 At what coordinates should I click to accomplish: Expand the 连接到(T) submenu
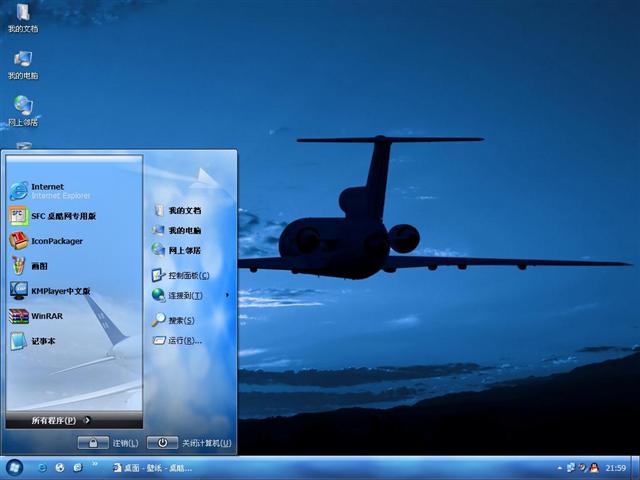(190, 295)
